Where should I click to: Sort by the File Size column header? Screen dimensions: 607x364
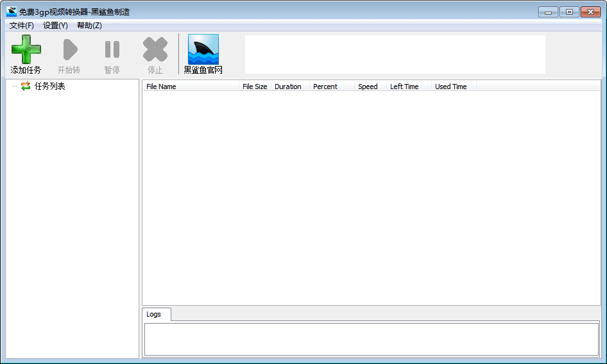[255, 87]
